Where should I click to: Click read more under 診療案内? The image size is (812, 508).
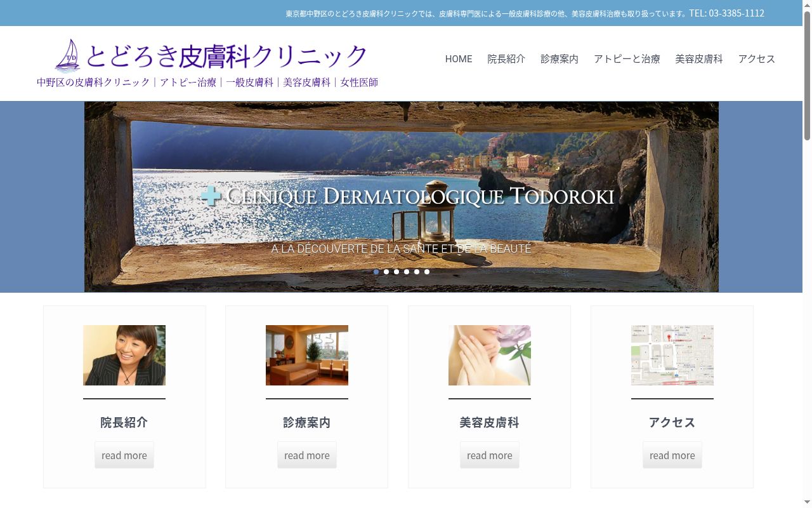coord(307,455)
